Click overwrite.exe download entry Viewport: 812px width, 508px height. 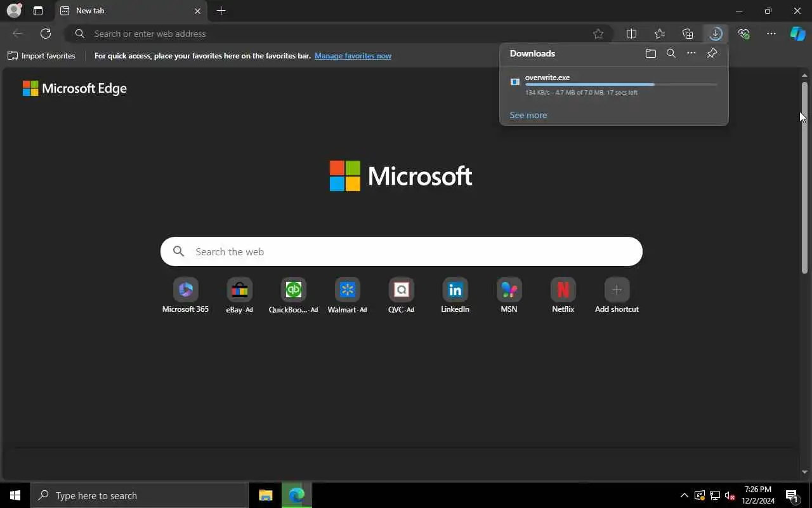coord(614,84)
